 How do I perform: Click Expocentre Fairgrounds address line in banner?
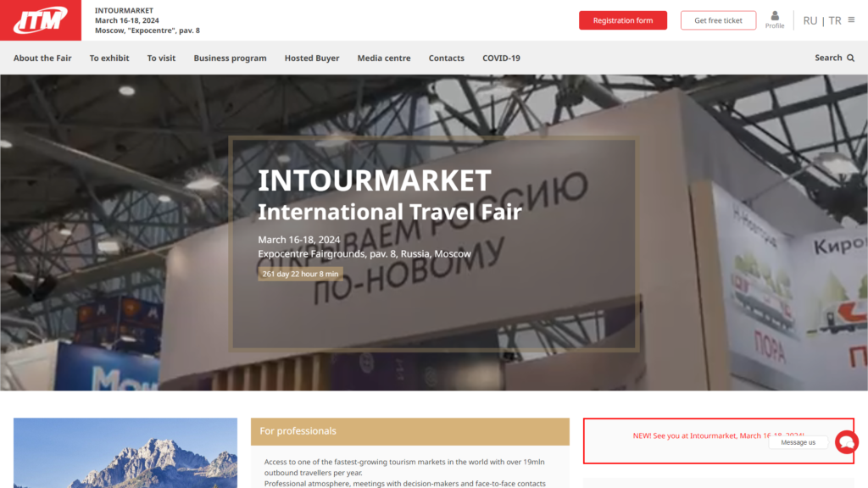364,254
